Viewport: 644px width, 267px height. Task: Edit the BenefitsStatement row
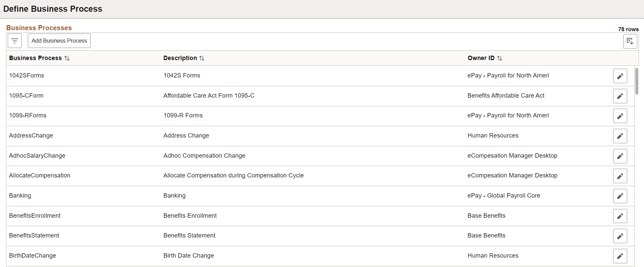click(620, 236)
